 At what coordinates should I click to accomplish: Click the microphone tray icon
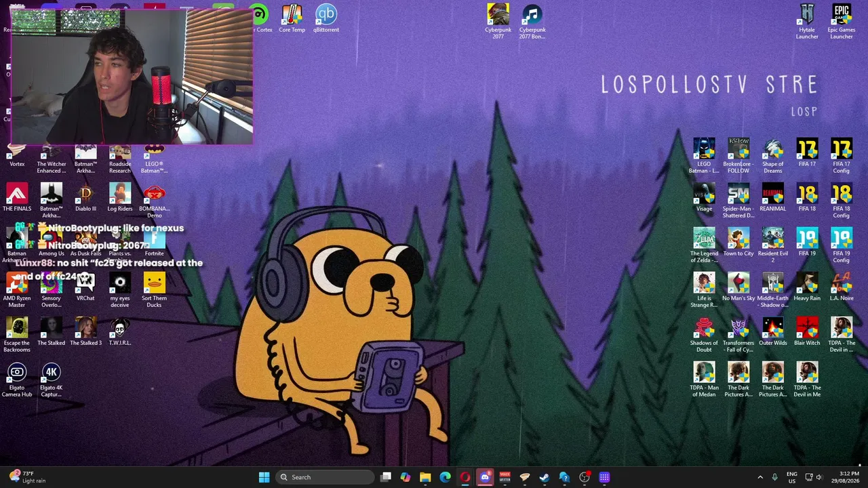point(774,477)
